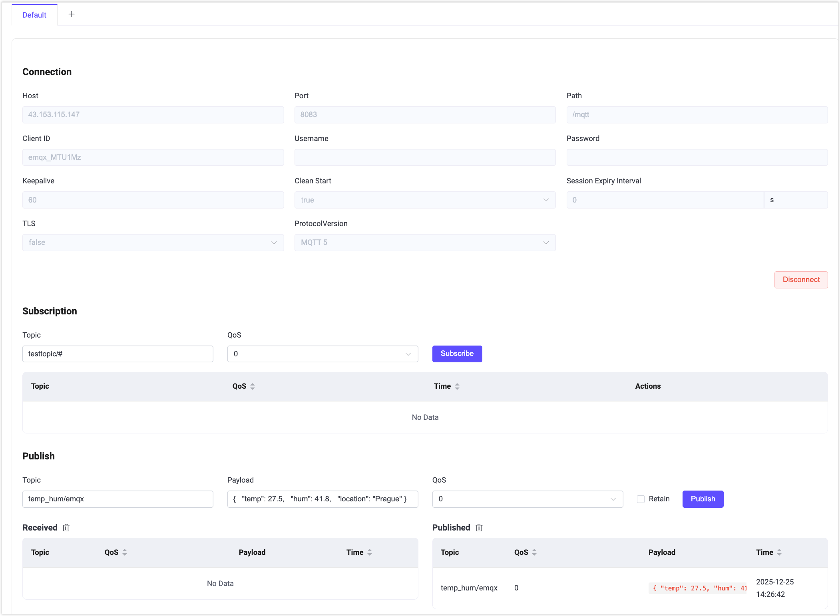Click the Disconnect button

pyautogui.click(x=801, y=280)
